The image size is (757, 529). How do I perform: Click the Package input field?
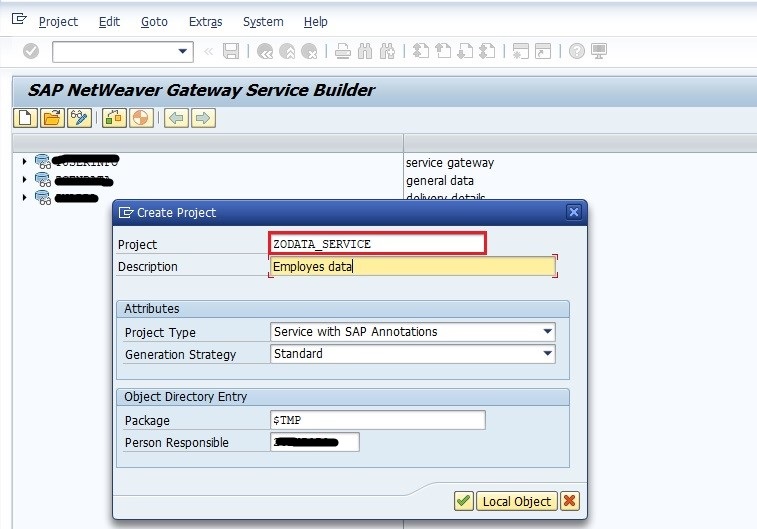point(378,420)
